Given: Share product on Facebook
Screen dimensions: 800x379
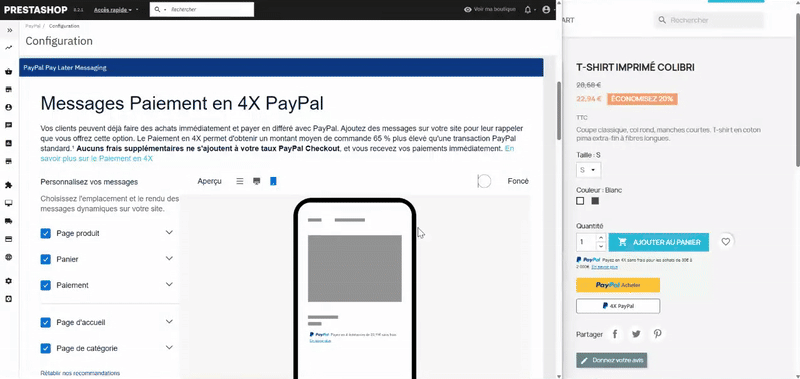Looking at the screenshot, I should (615, 334).
